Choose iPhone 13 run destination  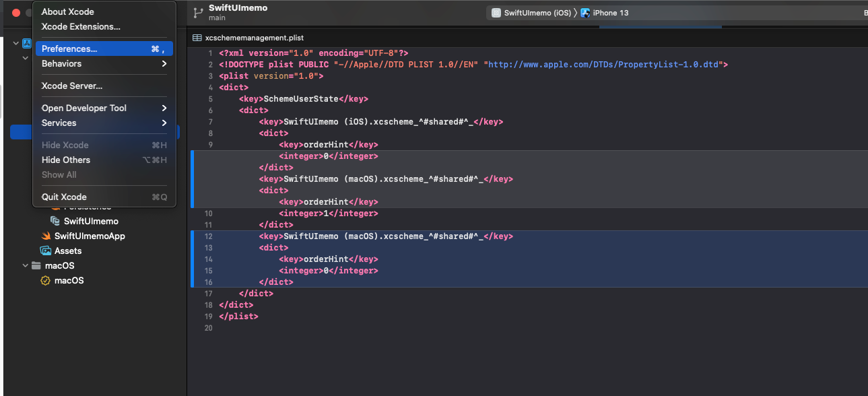[611, 13]
